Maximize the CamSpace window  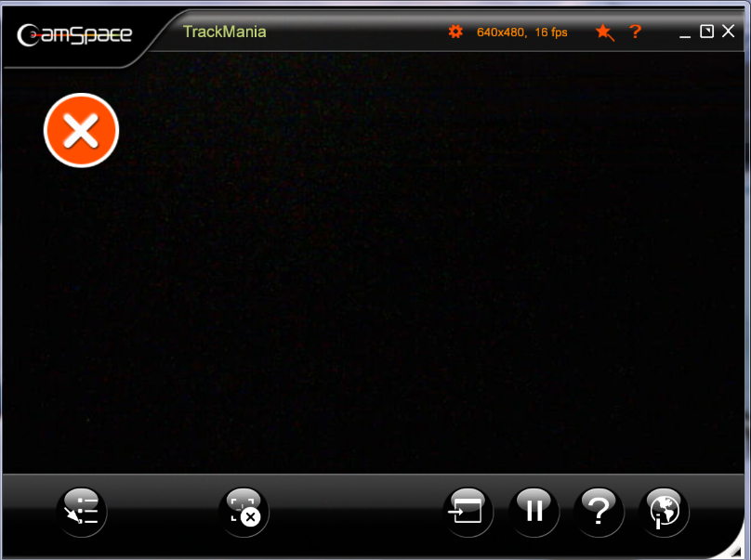(x=706, y=32)
